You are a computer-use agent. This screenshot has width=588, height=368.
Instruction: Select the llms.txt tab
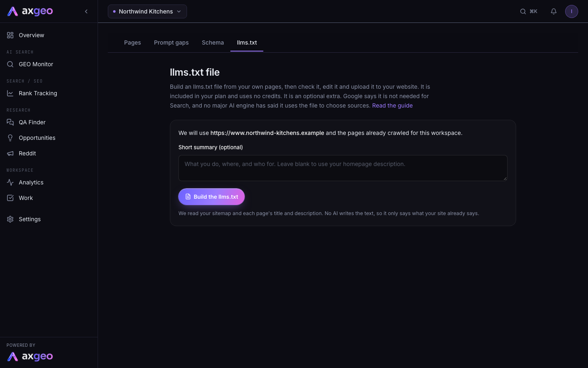[x=247, y=43]
